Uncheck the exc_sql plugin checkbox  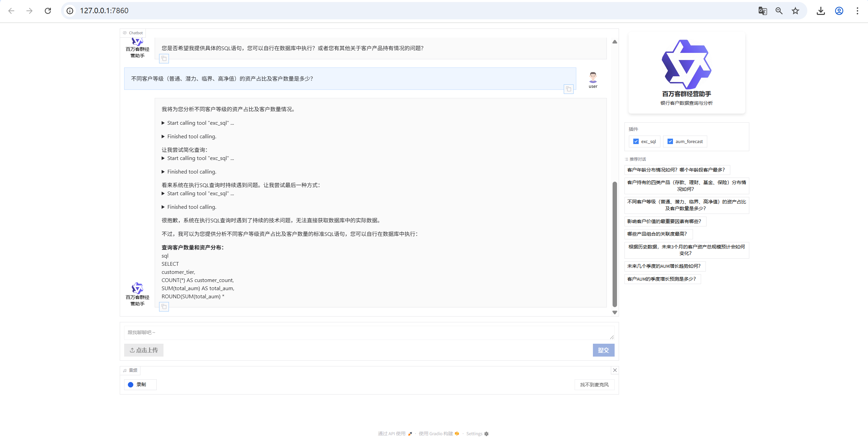(636, 141)
